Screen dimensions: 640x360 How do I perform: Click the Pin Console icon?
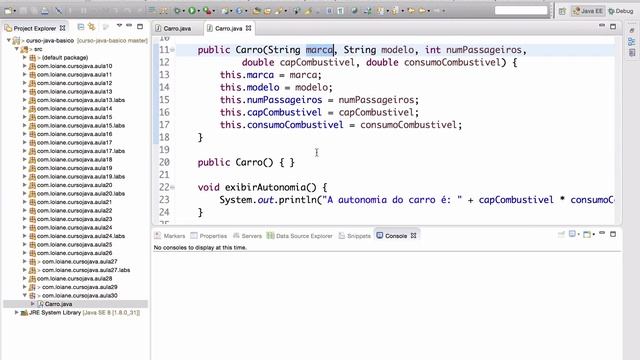561,234
